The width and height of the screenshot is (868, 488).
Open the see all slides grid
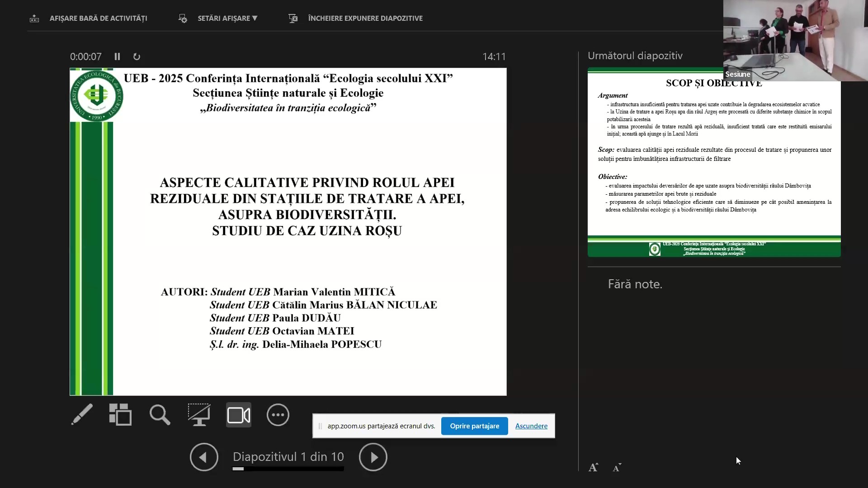coord(120,414)
